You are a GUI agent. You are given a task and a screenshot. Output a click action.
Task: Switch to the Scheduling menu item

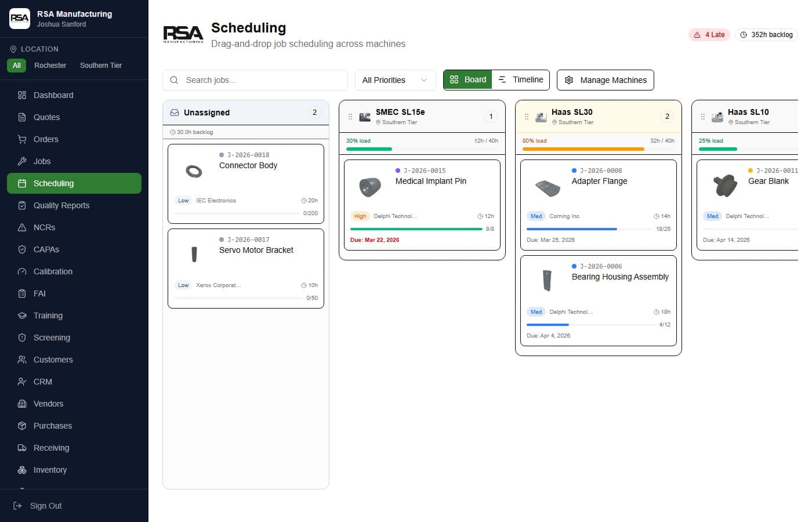[55, 183]
